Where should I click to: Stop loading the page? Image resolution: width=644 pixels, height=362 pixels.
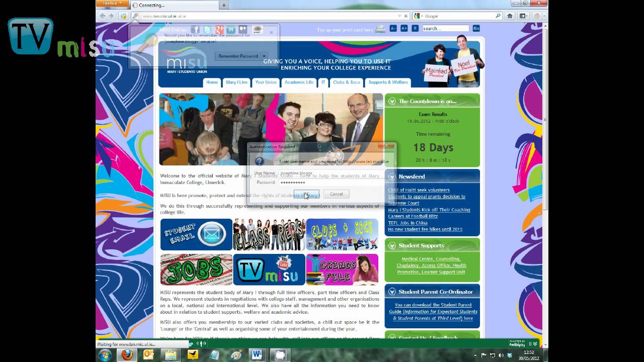(406, 16)
